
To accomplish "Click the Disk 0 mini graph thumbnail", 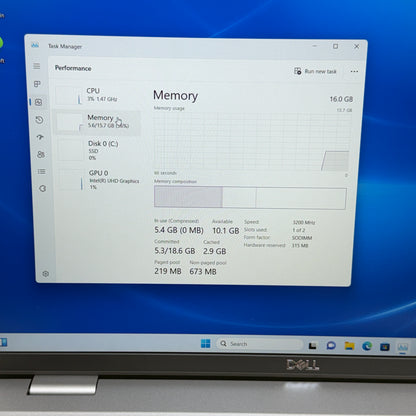I will (71, 150).
